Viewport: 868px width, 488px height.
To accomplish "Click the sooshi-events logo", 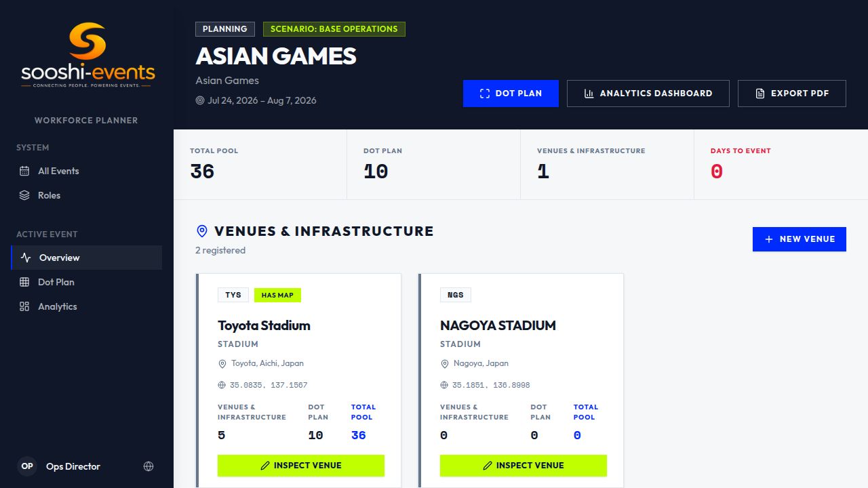I will click(88, 55).
